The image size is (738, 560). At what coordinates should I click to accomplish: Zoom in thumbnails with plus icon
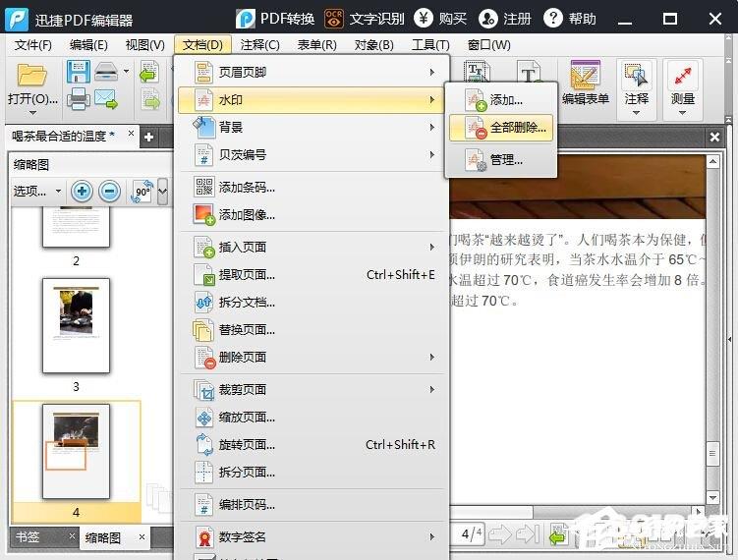pos(82,191)
